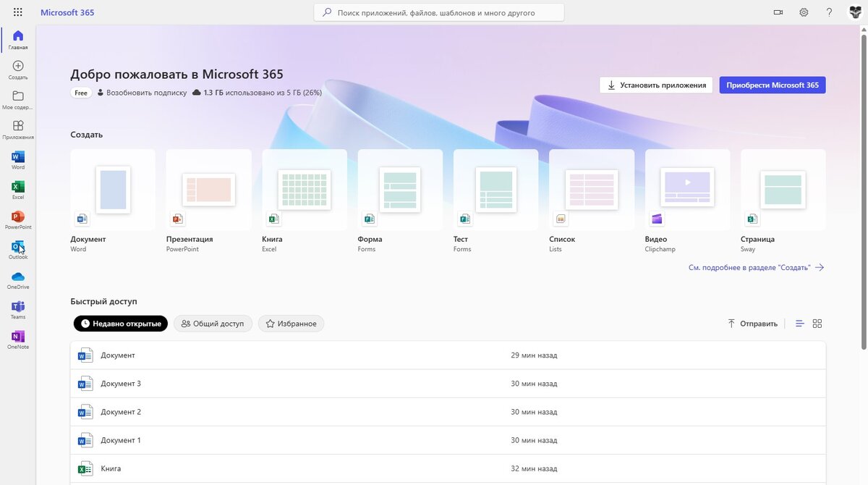This screenshot has height=485, width=868.
Task: Create a new Forms Форма
Action: (x=400, y=201)
